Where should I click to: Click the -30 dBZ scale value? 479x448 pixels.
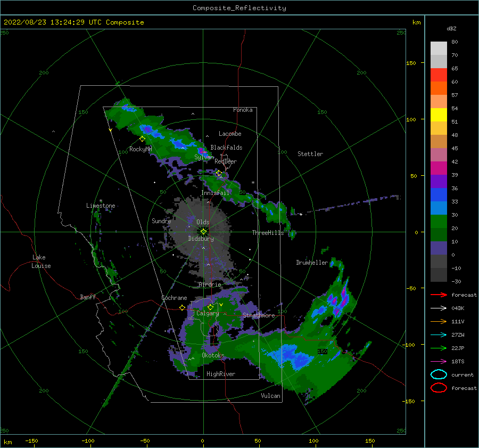(x=456, y=282)
